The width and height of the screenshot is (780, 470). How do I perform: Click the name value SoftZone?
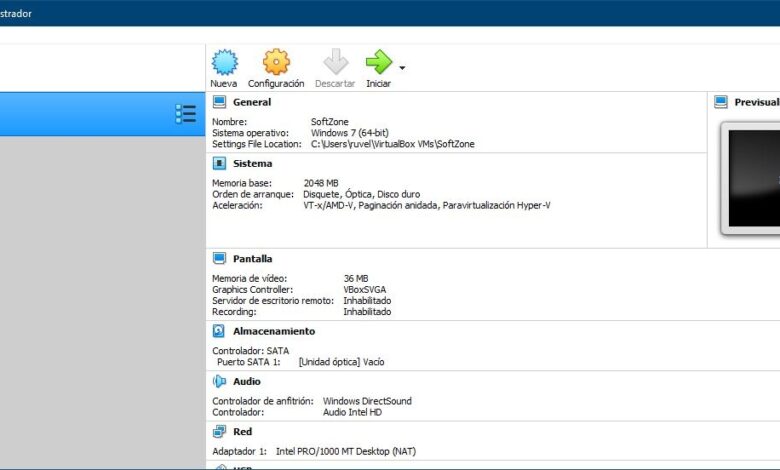pyautogui.click(x=329, y=122)
